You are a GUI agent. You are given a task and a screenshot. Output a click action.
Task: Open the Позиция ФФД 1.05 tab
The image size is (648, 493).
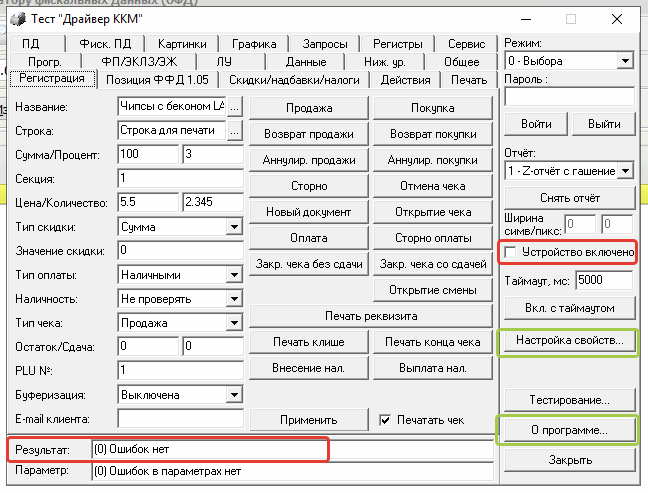[x=157, y=80]
